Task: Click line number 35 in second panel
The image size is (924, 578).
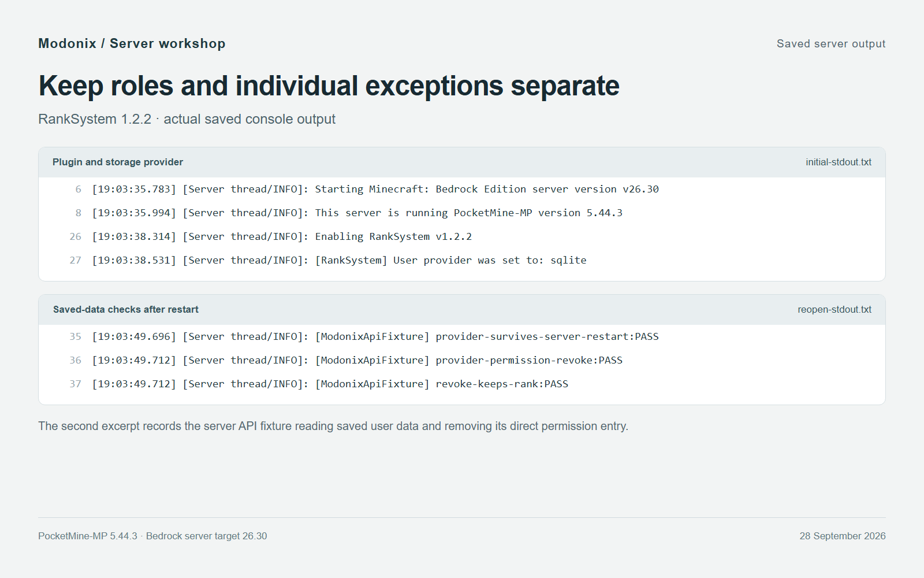Action: (x=76, y=337)
